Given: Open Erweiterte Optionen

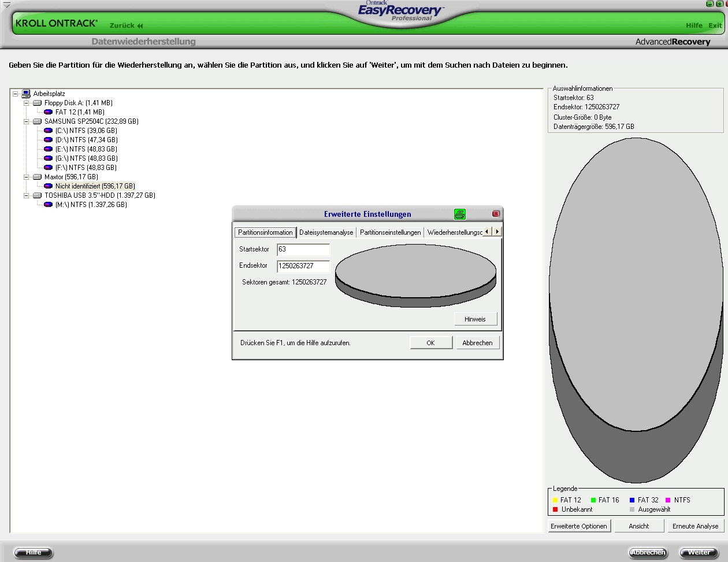Looking at the screenshot, I should 579,526.
